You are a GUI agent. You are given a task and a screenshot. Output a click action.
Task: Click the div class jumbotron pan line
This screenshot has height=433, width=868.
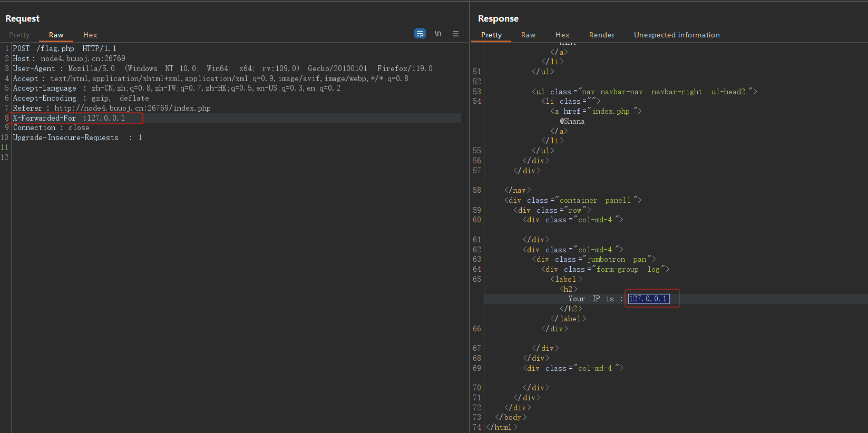[x=594, y=259]
